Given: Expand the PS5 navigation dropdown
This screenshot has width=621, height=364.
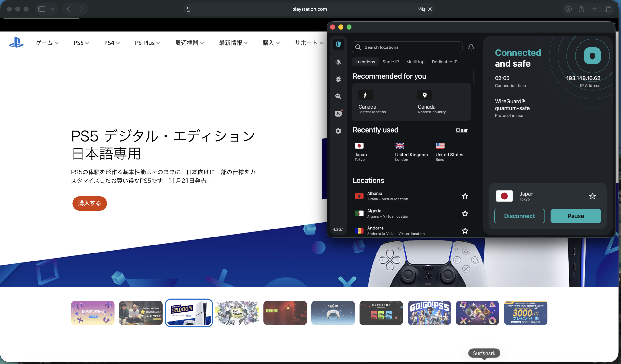Looking at the screenshot, I should pos(81,43).
